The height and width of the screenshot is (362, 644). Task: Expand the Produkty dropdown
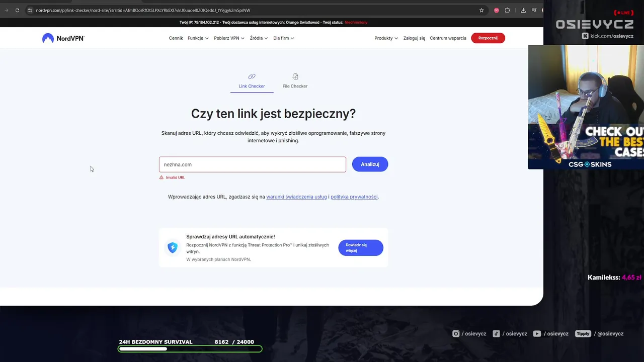click(386, 38)
